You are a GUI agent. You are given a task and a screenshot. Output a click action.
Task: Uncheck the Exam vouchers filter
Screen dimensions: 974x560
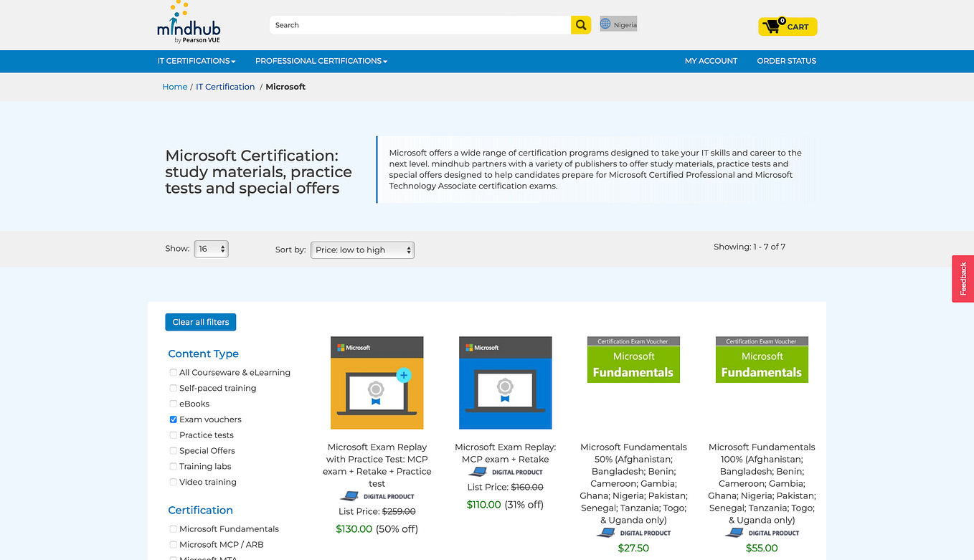click(173, 419)
